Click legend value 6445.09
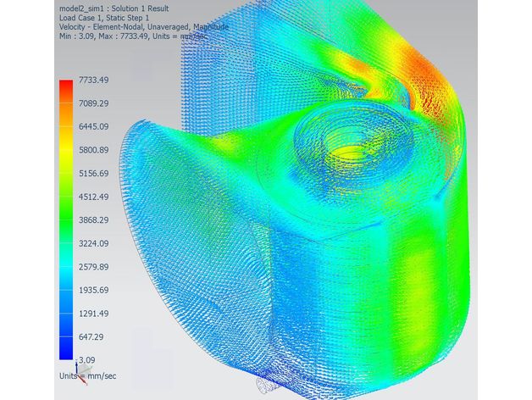Viewport: 532px width, 400px height. [94, 126]
